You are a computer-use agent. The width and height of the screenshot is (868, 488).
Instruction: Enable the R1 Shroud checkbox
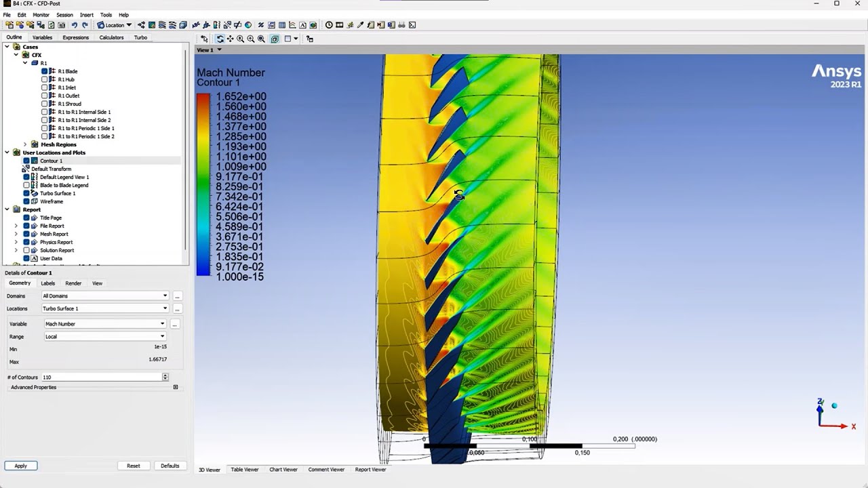(45, 104)
